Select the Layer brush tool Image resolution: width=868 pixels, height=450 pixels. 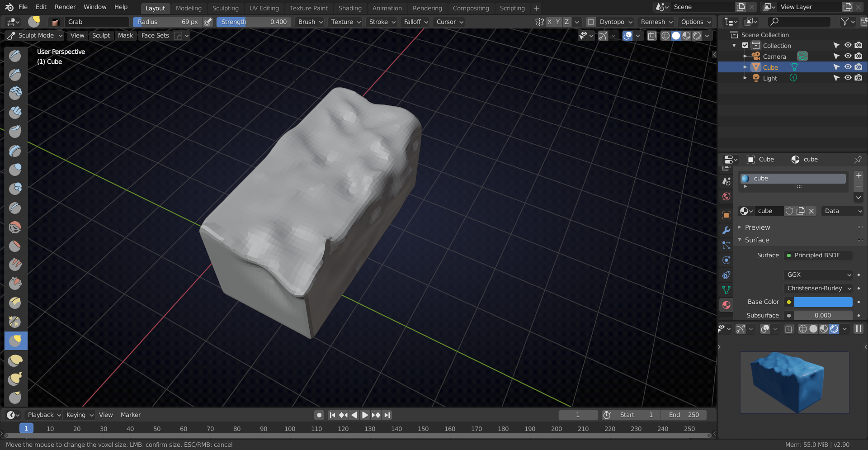click(15, 150)
